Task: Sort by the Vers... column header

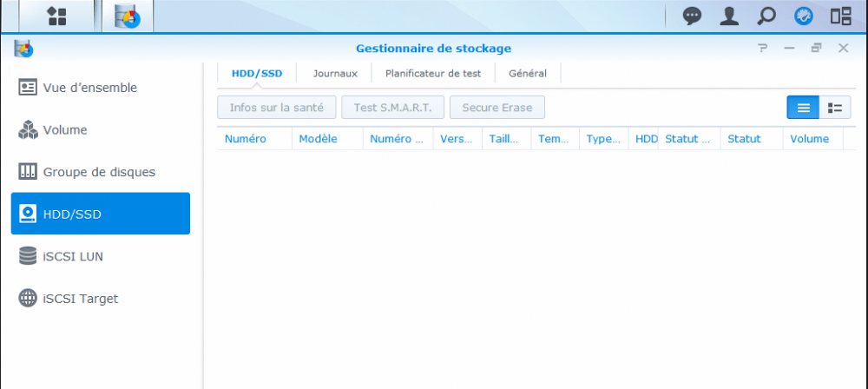Action: [x=457, y=139]
